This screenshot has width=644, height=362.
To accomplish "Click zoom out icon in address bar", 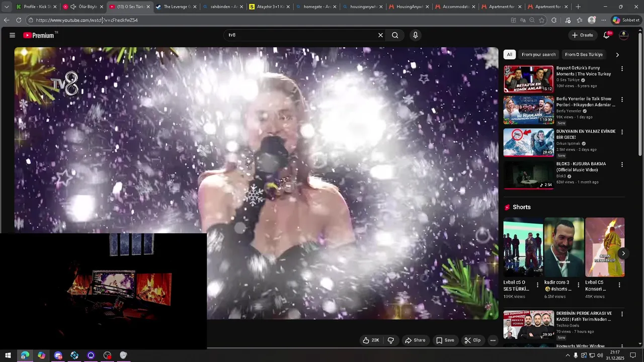I will coord(532,20).
